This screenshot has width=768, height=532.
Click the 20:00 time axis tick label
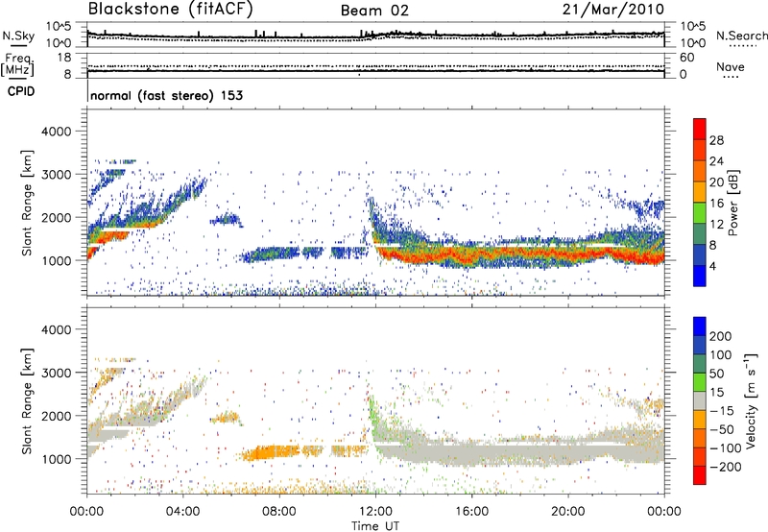coord(567,512)
